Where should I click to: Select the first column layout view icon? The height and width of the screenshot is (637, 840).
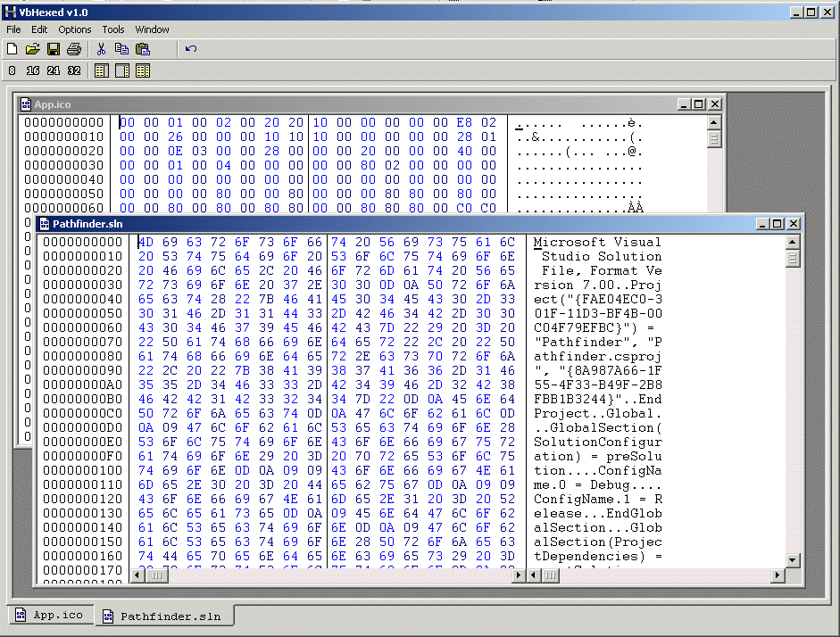click(x=101, y=70)
